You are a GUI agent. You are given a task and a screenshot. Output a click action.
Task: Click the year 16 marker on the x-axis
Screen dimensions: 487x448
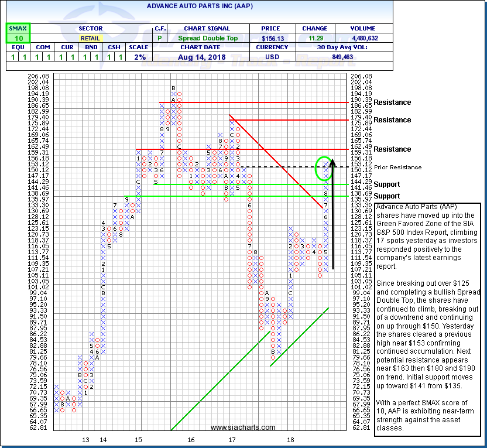pos(191,439)
